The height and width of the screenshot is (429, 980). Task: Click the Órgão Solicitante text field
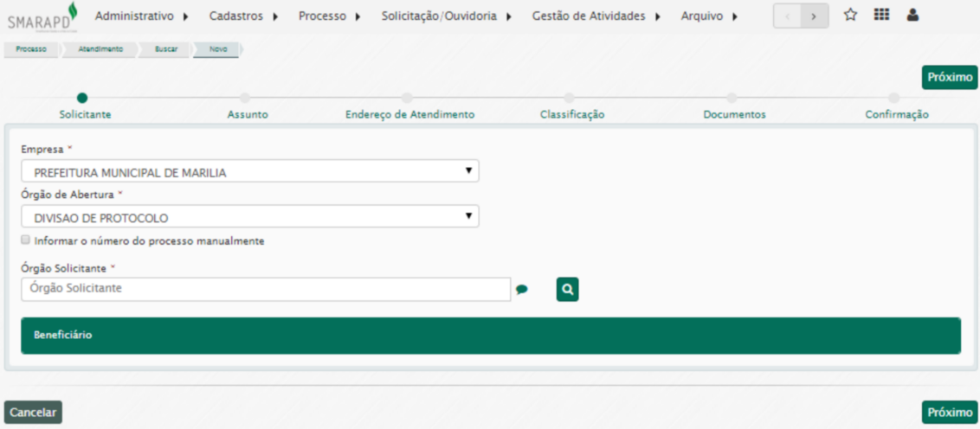(265, 289)
